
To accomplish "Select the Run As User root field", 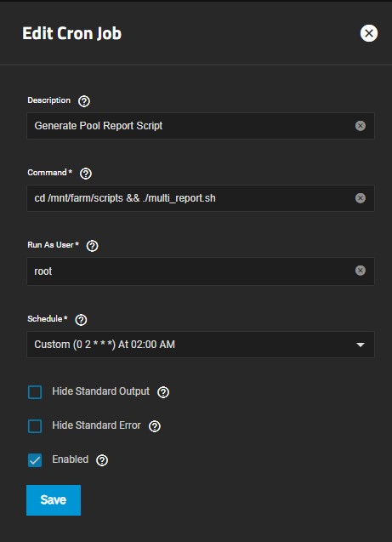I will pos(201,271).
